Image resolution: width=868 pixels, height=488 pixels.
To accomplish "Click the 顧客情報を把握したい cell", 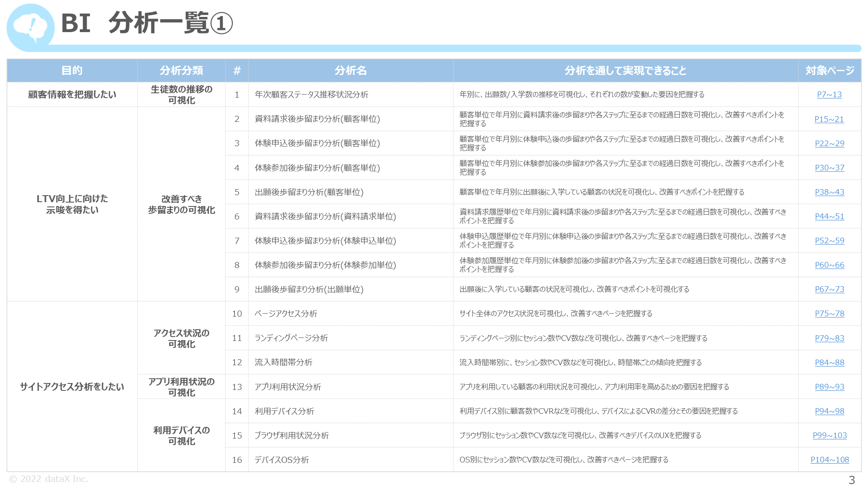I will [72, 95].
